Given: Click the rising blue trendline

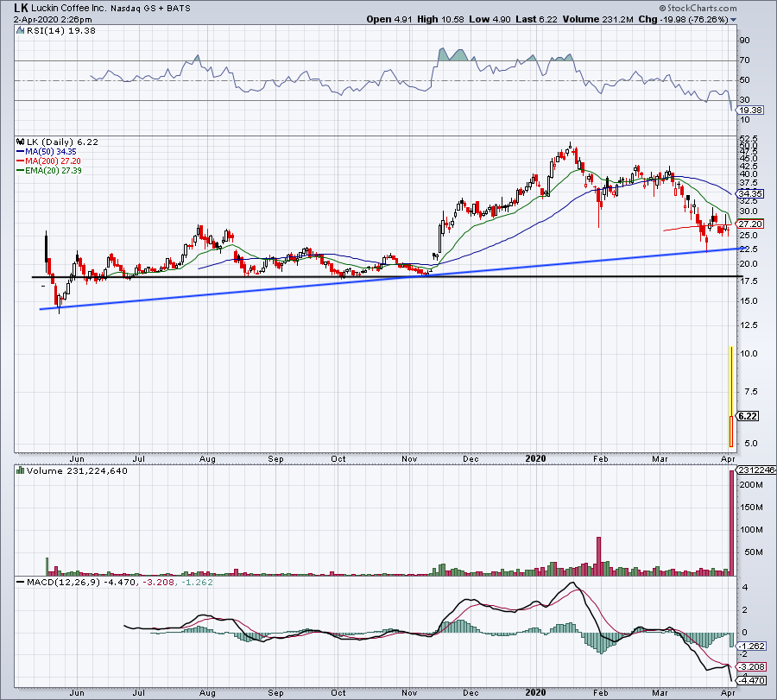Looking at the screenshot, I should [393, 279].
